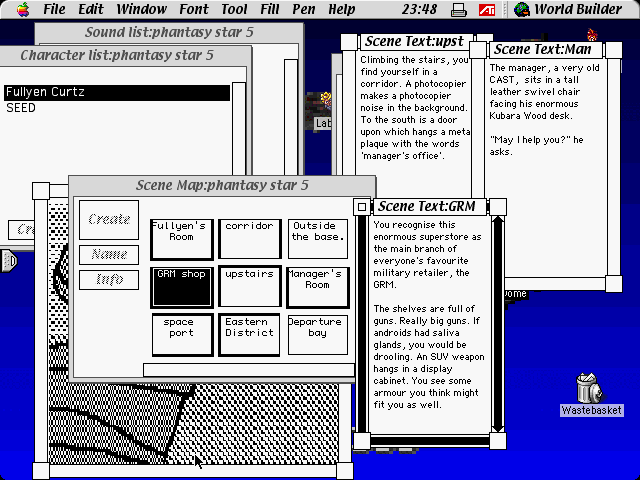
Task: Click the Create button in Scene Map
Action: (x=109, y=220)
